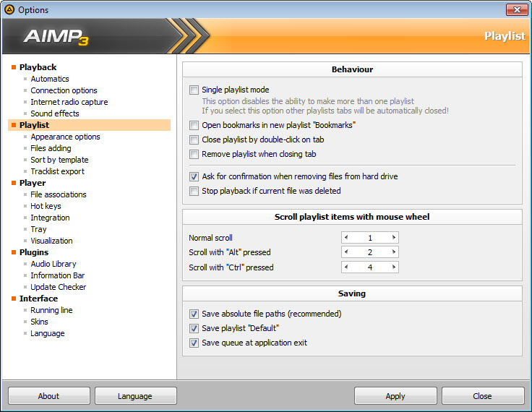Screen dimensions: 532x412
Task: Check Open bookmarks in new playlist "Bookmarks"
Action: point(194,125)
